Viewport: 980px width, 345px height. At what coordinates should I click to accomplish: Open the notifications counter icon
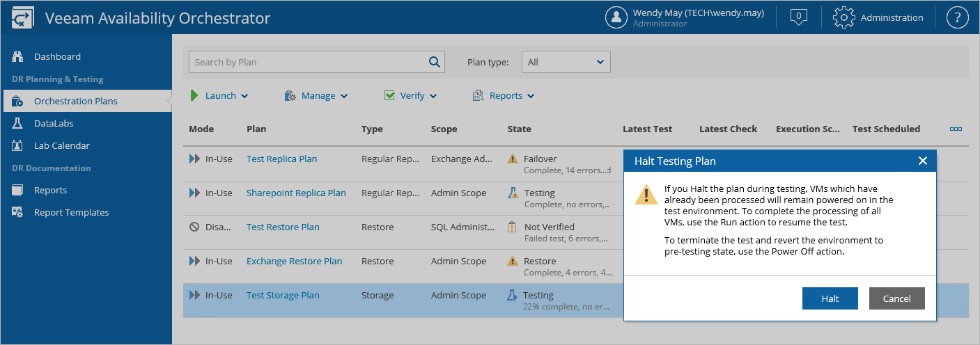pyautogui.click(x=799, y=17)
